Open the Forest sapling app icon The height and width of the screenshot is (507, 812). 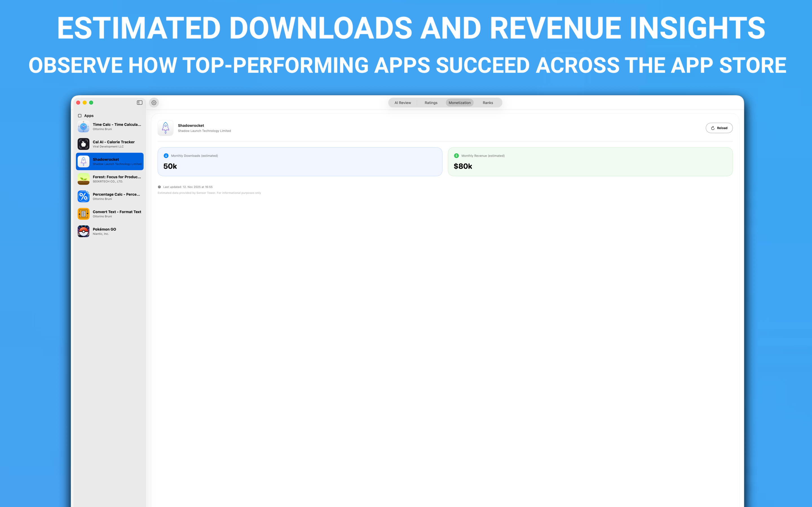(83, 179)
